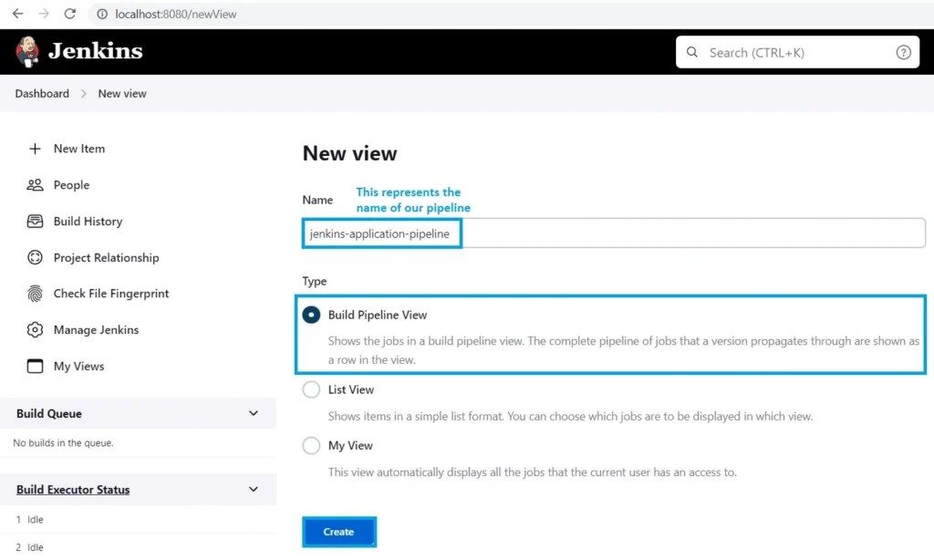
Task: Click the Jenkins butler logo icon
Action: tap(27, 52)
